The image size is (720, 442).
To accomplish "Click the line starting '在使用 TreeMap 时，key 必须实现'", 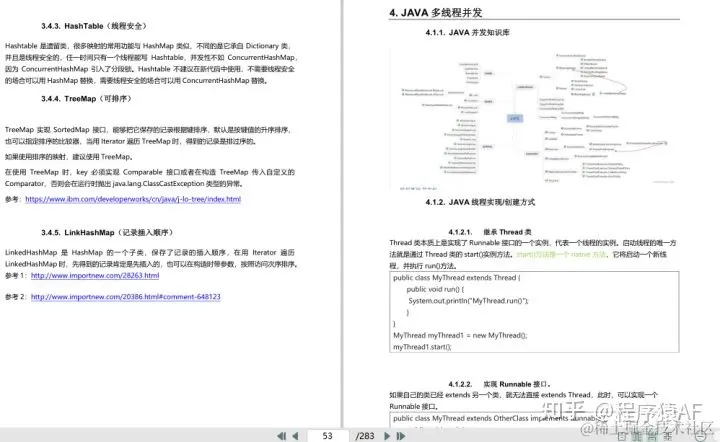I will pyautogui.click(x=150, y=172).
